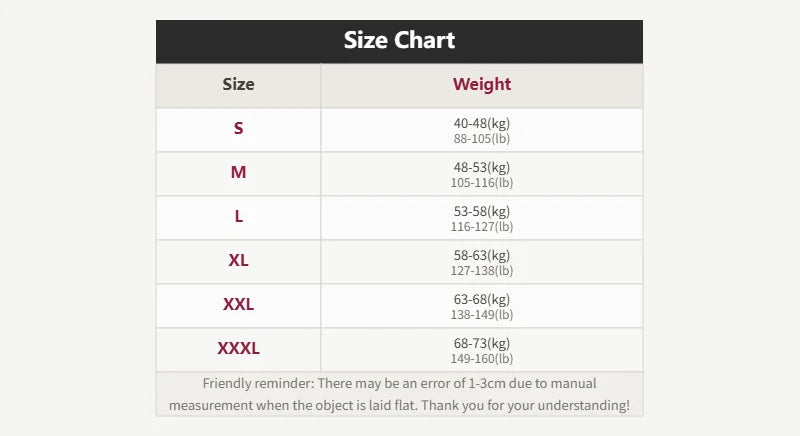The width and height of the screenshot is (800, 436).
Task: Click the XL size label
Action: tap(238, 260)
